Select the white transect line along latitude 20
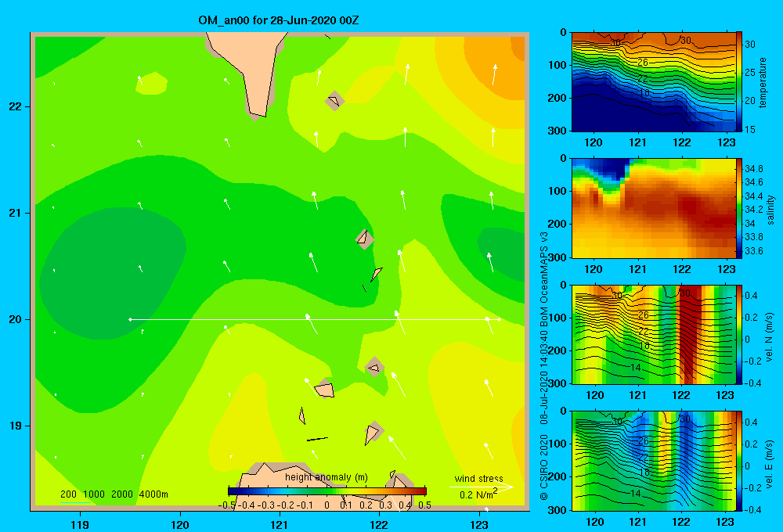This screenshot has width=783, height=532. pyautogui.click(x=315, y=319)
